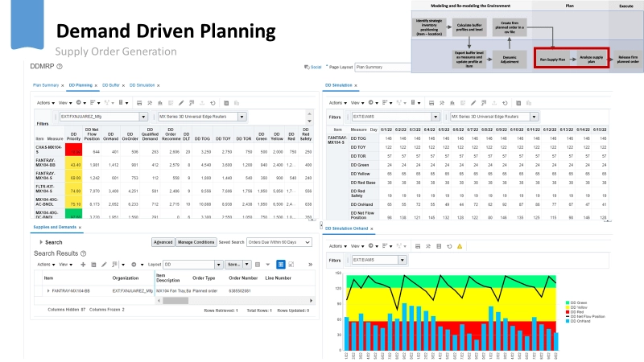The height and width of the screenshot is (362, 644).
Task: Click the refresh icon in DD Simulation Onhand toolbar
Action: point(448,246)
